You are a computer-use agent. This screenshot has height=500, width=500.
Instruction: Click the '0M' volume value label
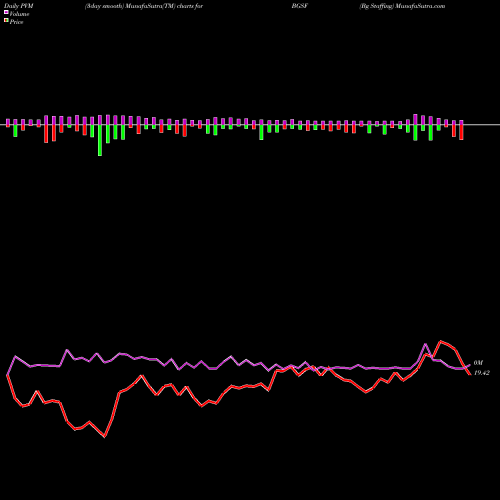click(478, 363)
